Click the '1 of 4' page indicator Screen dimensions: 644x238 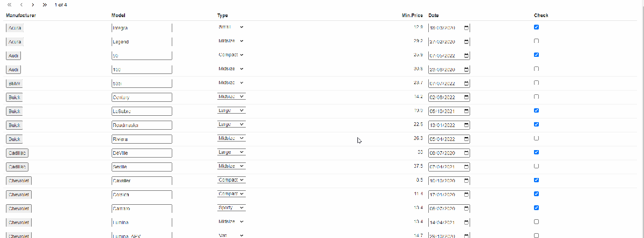(61, 5)
